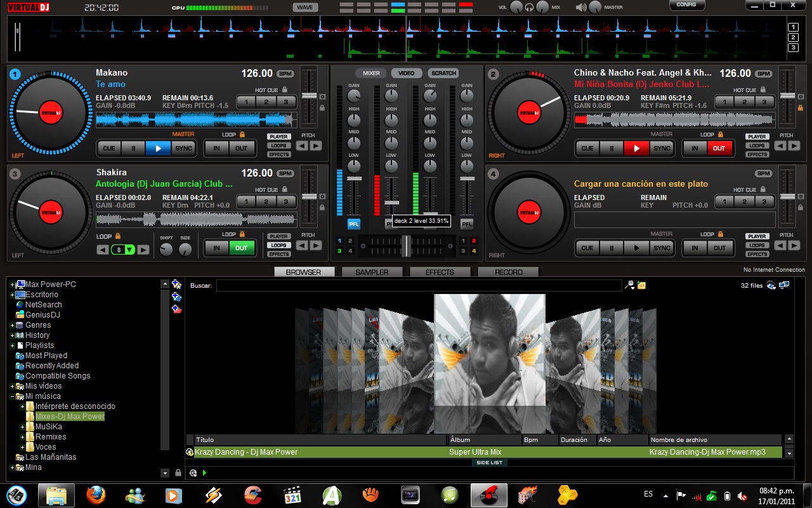812x508 pixels.
Task: Switch to the EFFECTS tab
Action: point(440,272)
